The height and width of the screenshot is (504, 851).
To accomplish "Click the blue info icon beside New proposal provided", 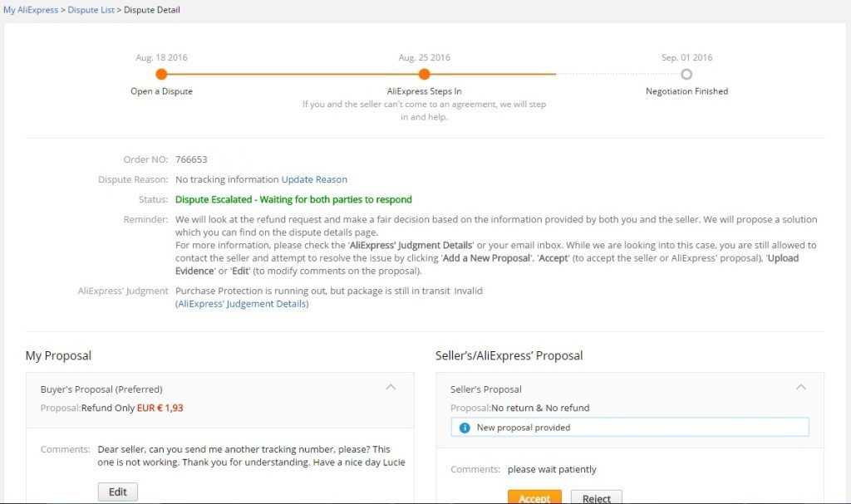I will [x=465, y=428].
